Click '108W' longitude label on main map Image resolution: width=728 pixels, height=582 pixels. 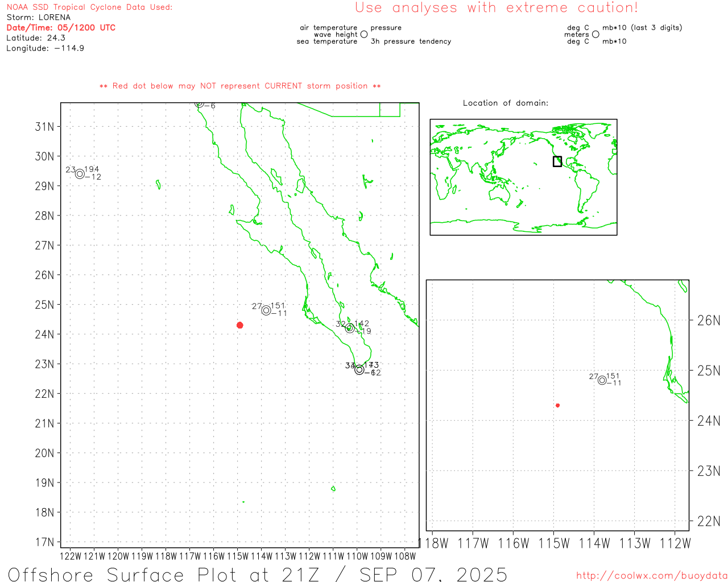(x=405, y=556)
